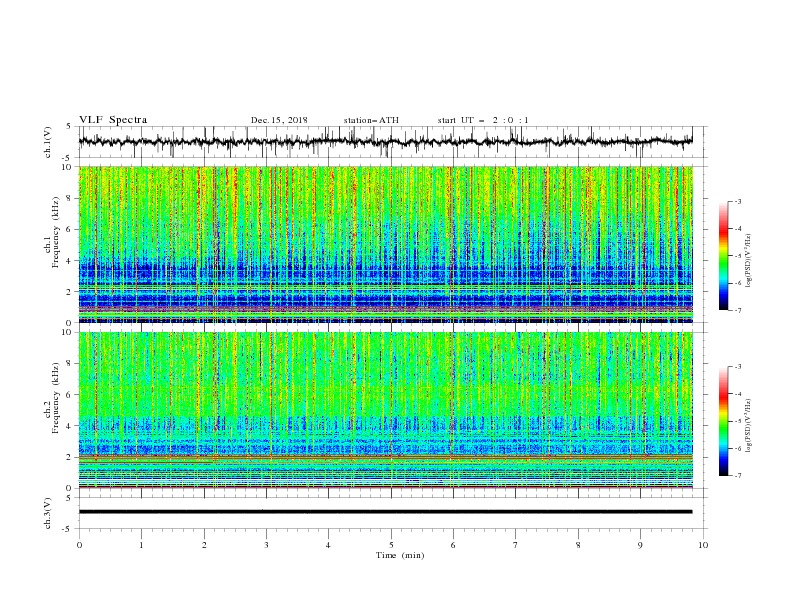The width and height of the screenshot is (792, 612).
Task: Click the "4" kHz tick on ch.2 frequency axis
Action: click(x=69, y=426)
